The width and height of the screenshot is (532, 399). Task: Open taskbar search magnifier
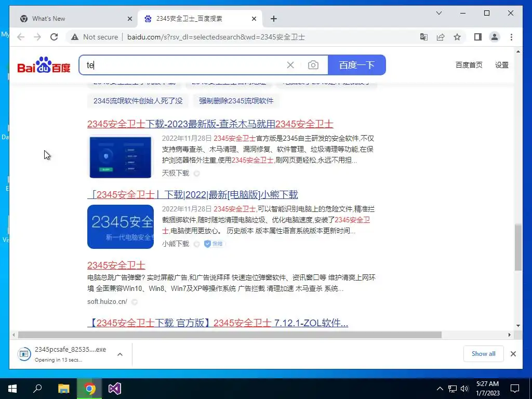tap(37, 389)
